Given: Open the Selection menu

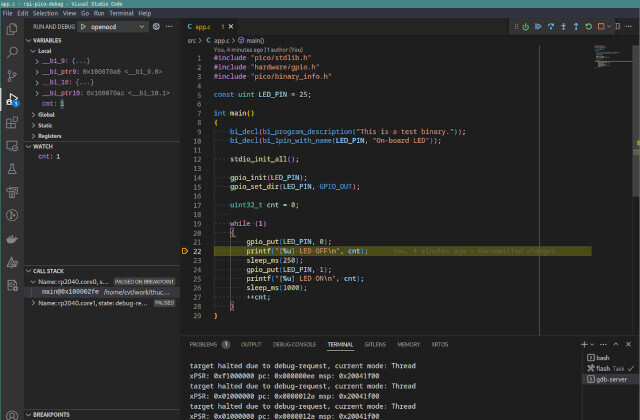Looking at the screenshot, I should tap(45, 13).
